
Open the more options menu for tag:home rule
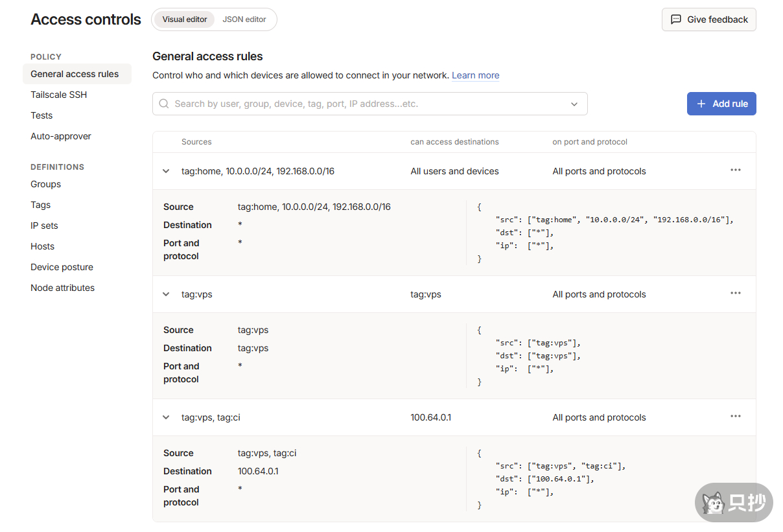(x=735, y=170)
